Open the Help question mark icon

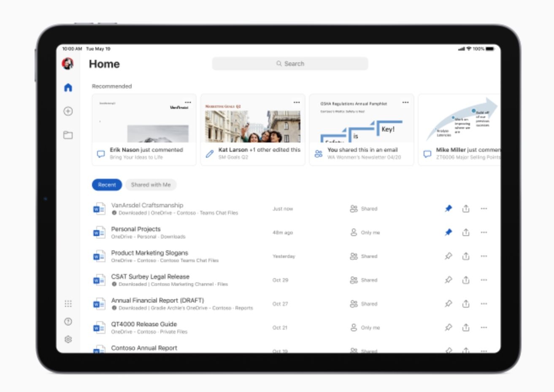coord(68,322)
